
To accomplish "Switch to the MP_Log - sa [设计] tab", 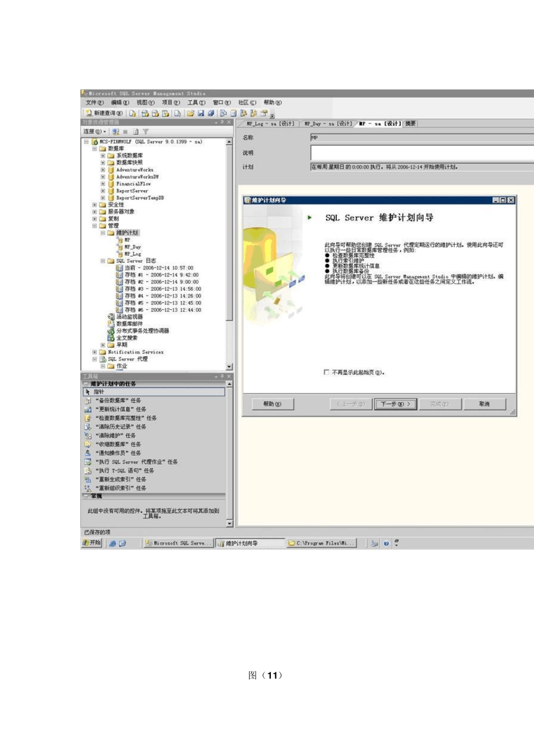I will tap(270, 124).
